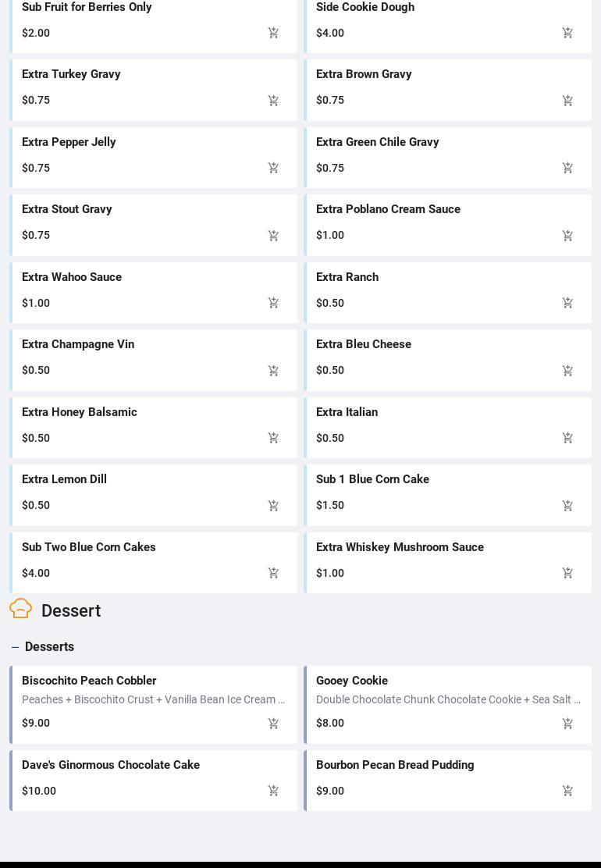This screenshot has height=868, width=601.
Task: Click the Dessert category heading
Action: coord(71,611)
